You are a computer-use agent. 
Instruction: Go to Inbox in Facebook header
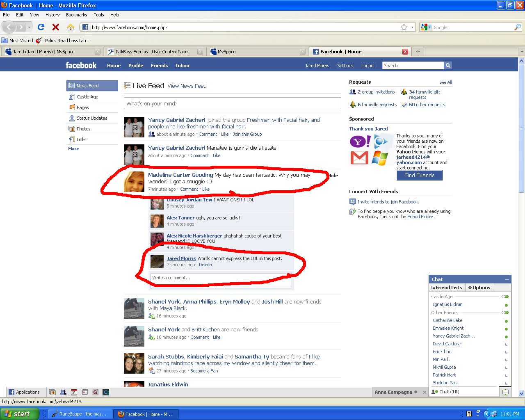183,66
